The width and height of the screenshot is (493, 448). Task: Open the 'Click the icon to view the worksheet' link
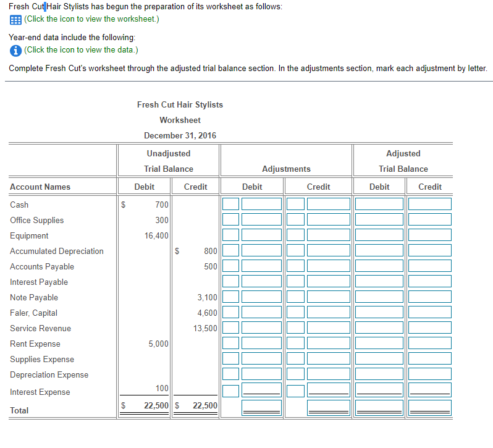click(91, 19)
